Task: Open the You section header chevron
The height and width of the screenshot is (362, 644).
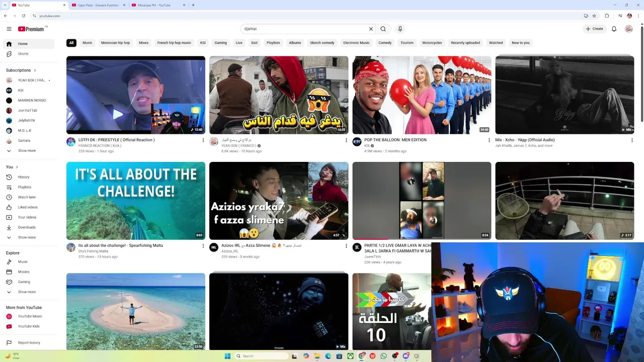Action: pos(17,167)
